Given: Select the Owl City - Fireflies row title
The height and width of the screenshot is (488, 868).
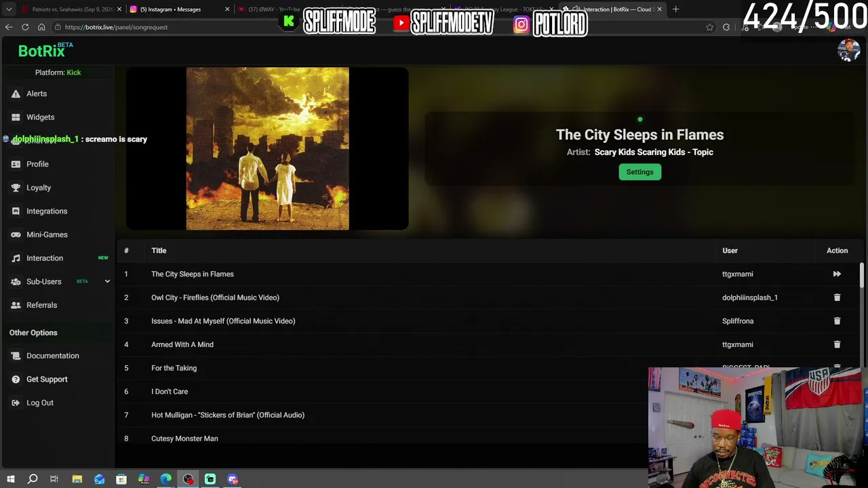Looking at the screenshot, I should click(215, 298).
